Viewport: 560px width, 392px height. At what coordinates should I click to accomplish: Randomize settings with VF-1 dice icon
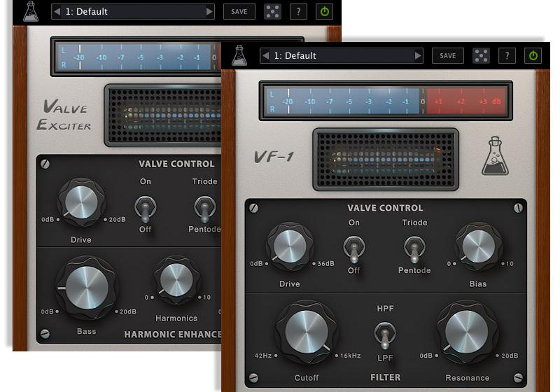[481, 56]
